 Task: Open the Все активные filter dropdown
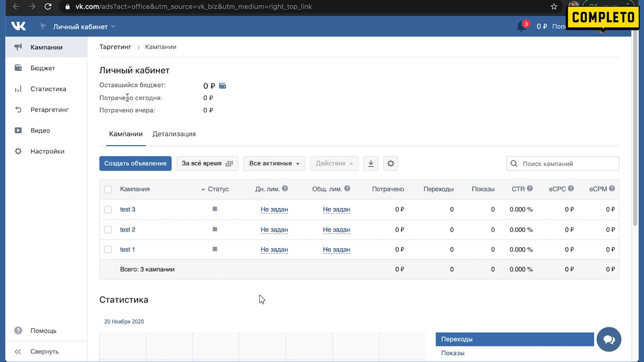coord(274,163)
